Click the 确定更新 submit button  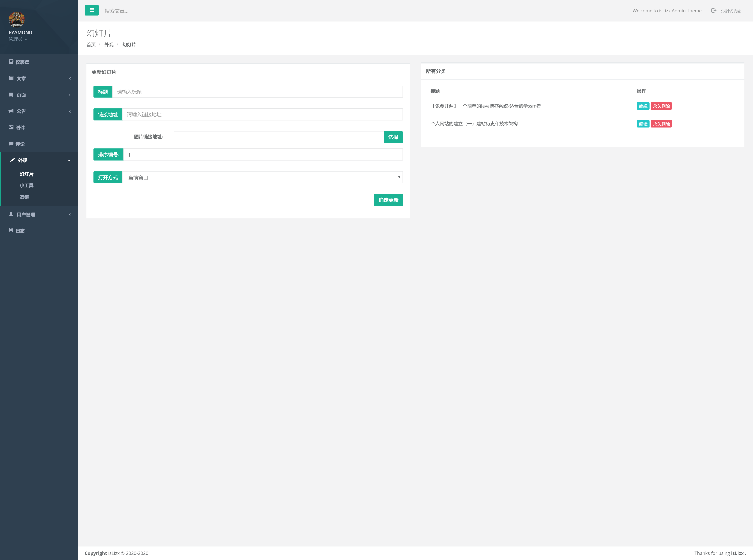(x=388, y=200)
